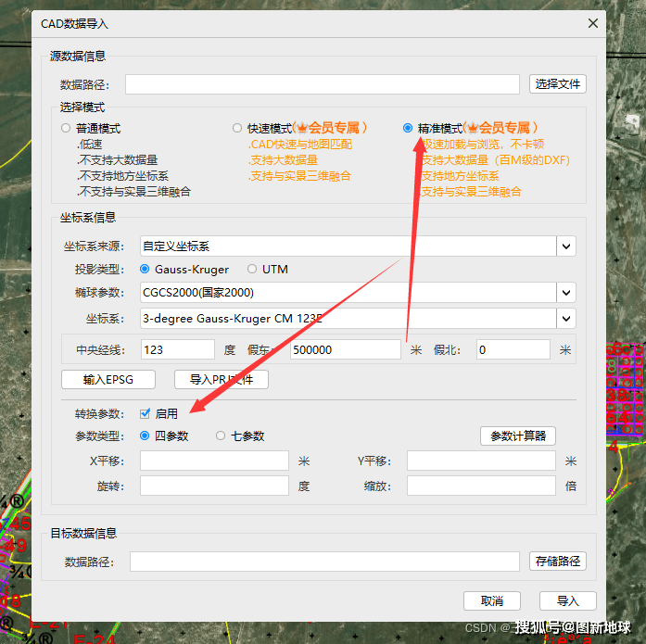Open the 参数计算器 tool

tap(517, 436)
